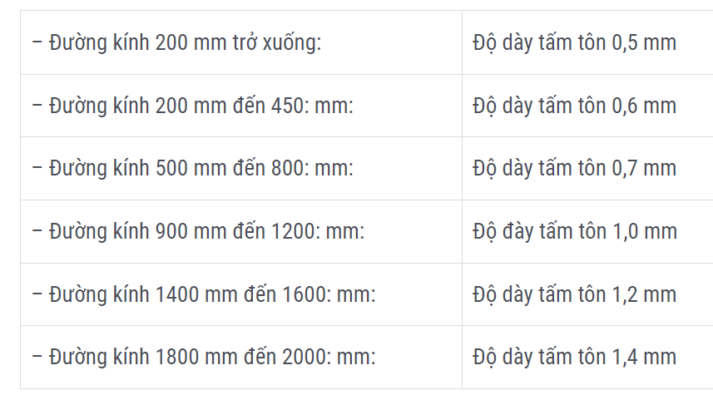Viewport: 713px width, 400px height.
Task: Click the "Đường kính 900 mm đến 1200" cell
Action: click(198, 231)
